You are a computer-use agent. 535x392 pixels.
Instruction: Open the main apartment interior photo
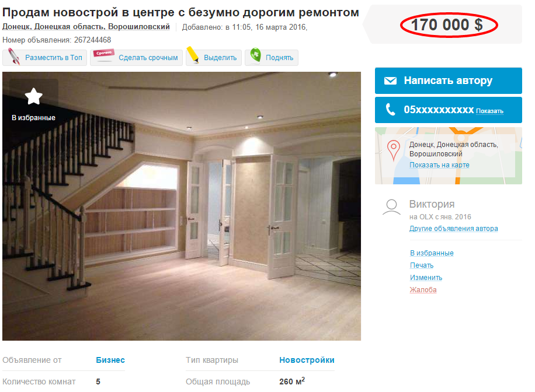pyautogui.click(x=182, y=206)
